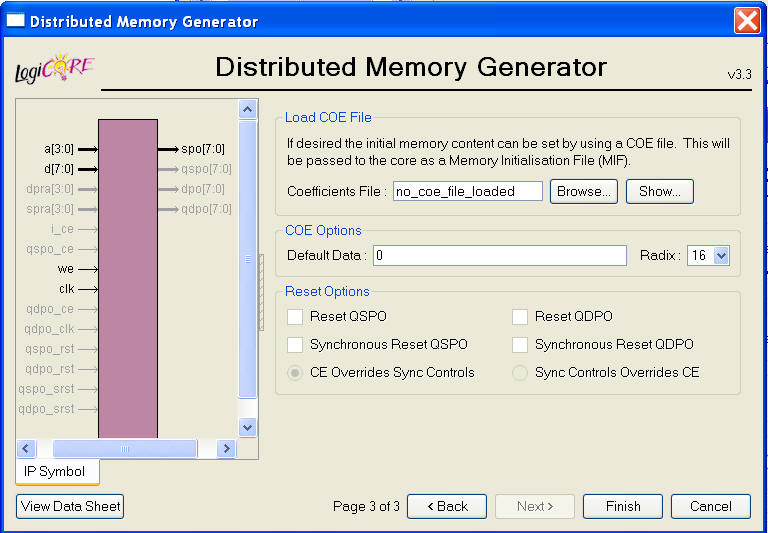The height and width of the screenshot is (533, 768).
Task: Click the Load COE File group title
Action: coord(328,118)
